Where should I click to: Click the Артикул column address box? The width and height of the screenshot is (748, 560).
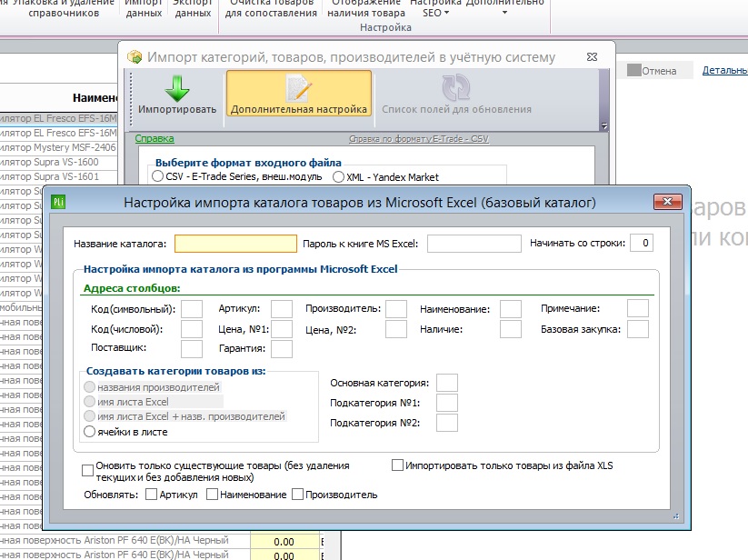[282, 308]
